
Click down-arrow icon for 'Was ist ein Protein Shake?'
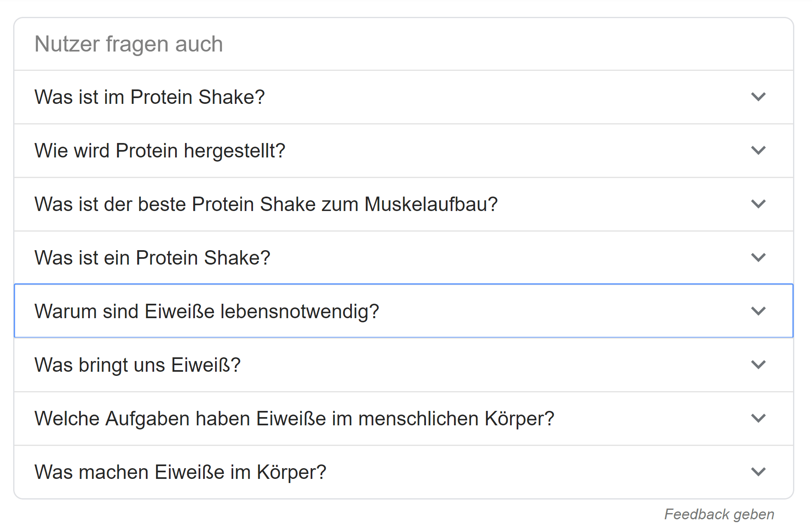tap(758, 258)
